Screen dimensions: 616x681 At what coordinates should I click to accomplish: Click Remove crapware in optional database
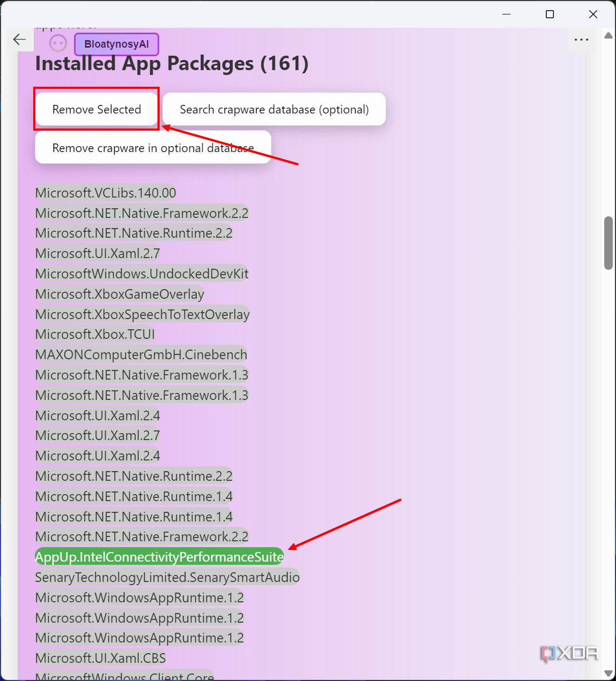153,148
